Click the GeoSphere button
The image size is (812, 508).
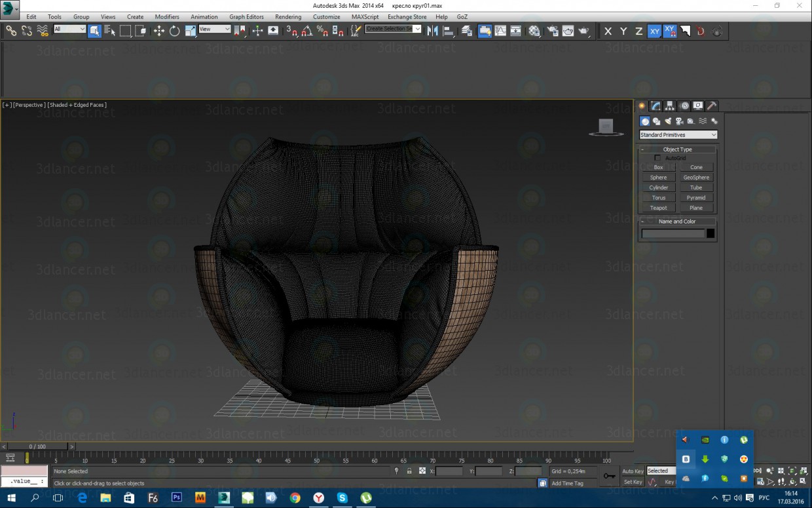coord(696,178)
